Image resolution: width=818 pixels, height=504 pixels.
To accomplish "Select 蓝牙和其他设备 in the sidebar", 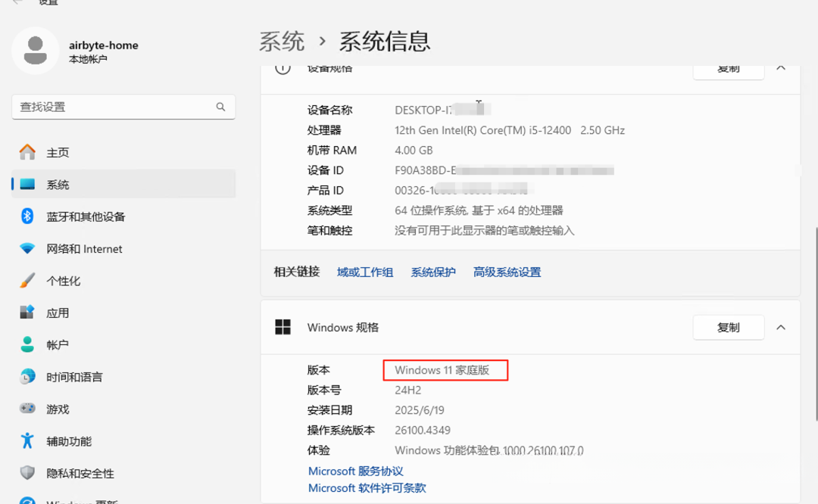I will (x=123, y=216).
